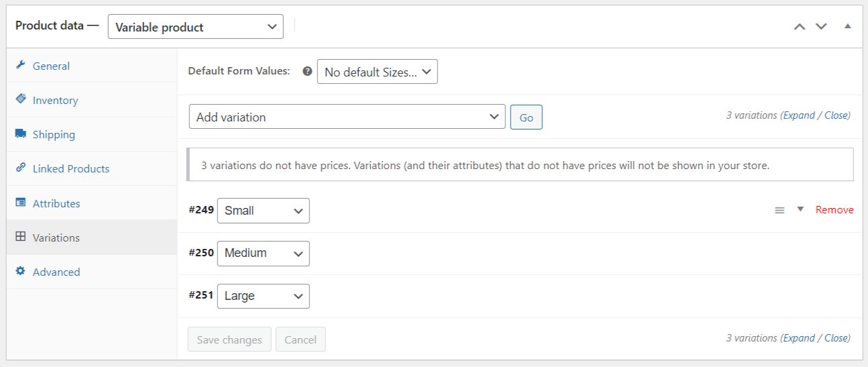Click the Shipping truck icon
868x367 pixels.
point(21,134)
